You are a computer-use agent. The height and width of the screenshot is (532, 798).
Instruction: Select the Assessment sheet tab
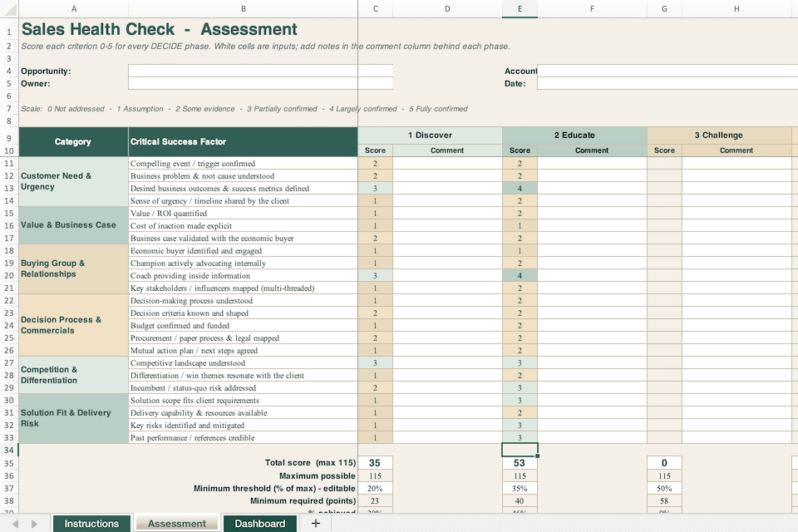click(176, 524)
